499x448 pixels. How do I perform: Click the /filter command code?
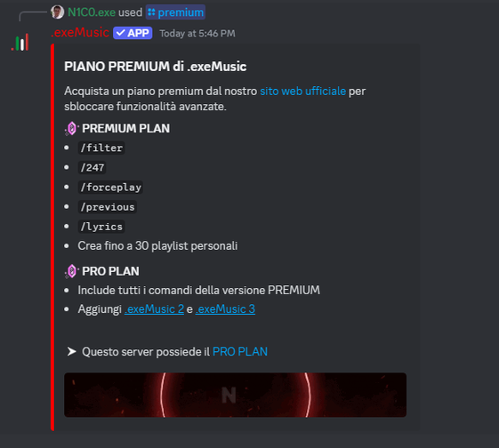point(101,148)
